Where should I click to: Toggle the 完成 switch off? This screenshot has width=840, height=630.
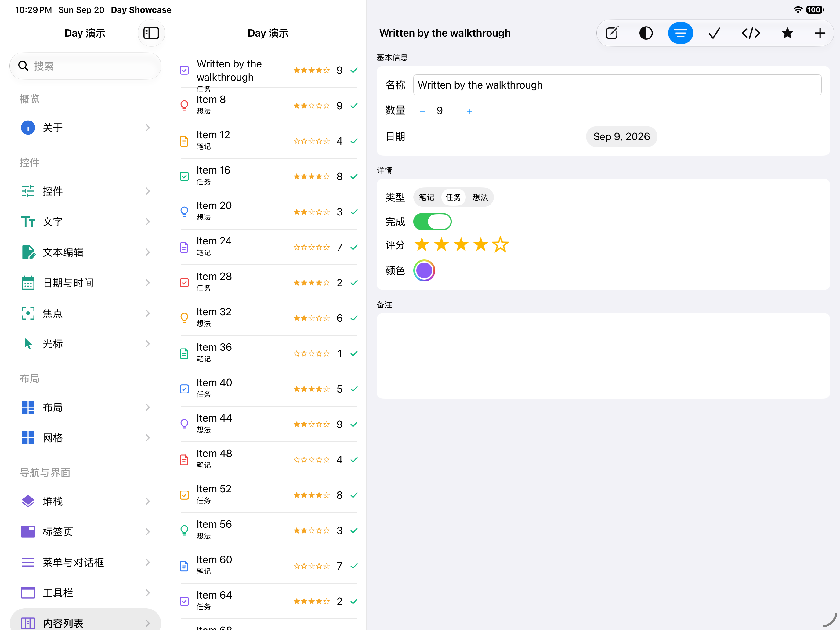click(x=432, y=221)
